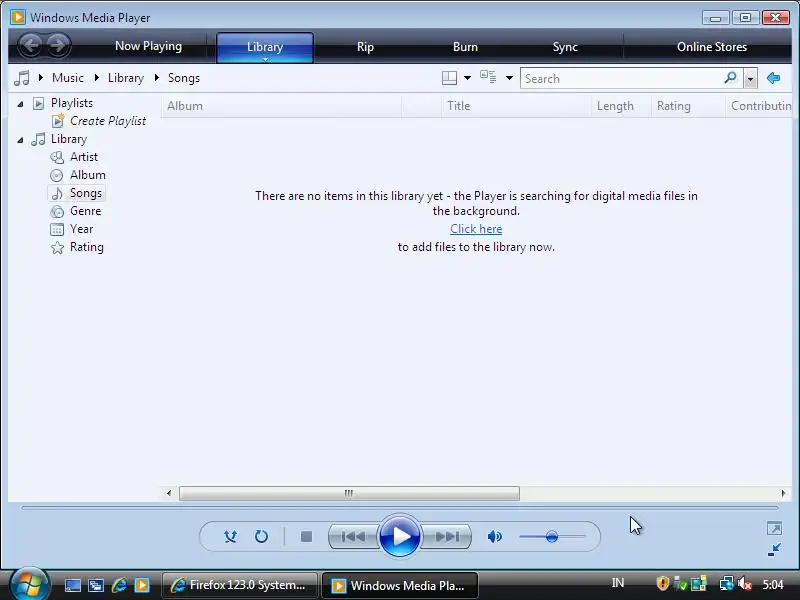Select Songs in the navigation tree

[x=86, y=193]
